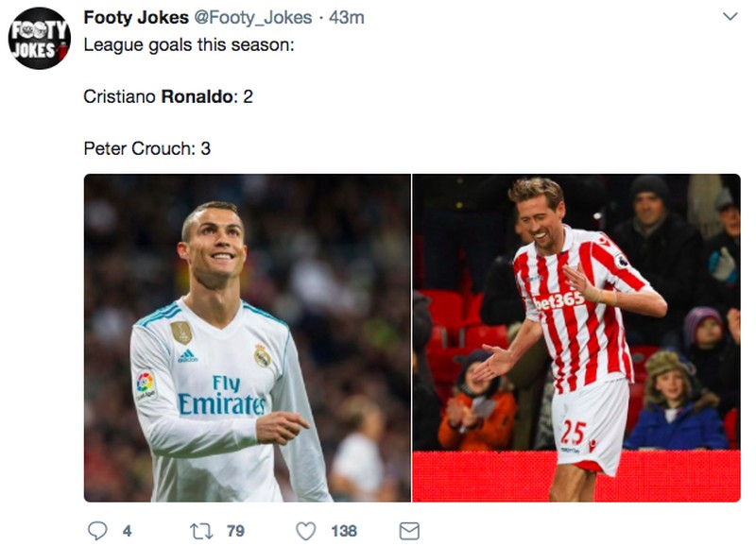
Task: Like the tweet with the heart icon
Action: tap(305, 531)
